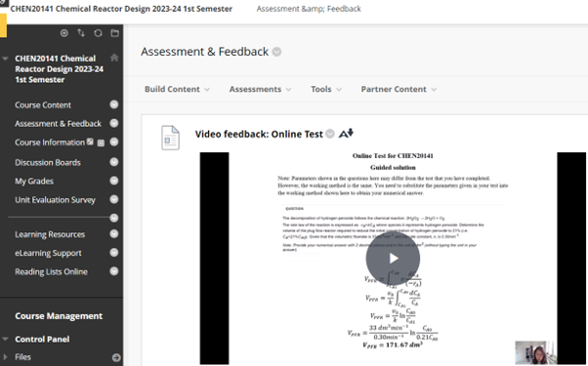This screenshot has height=366, width=588.
Task: Click the Files go-arrow icon
Action: pos(116,358)
